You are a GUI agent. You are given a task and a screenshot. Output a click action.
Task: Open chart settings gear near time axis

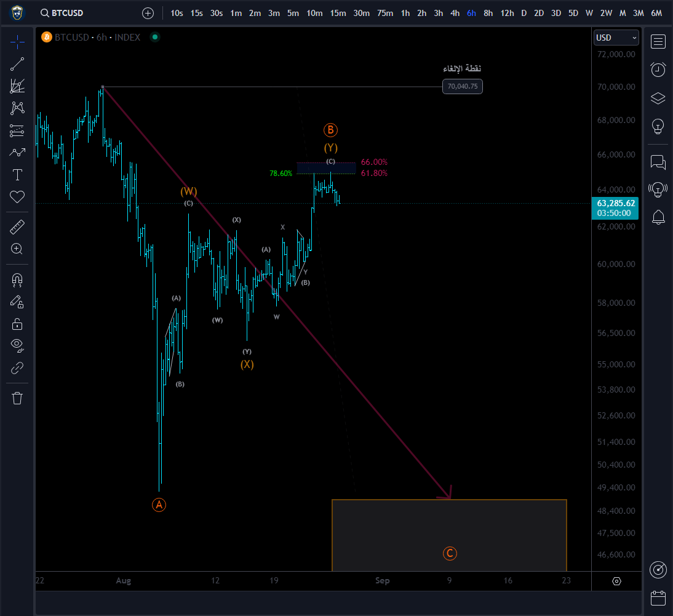point(617,581)
